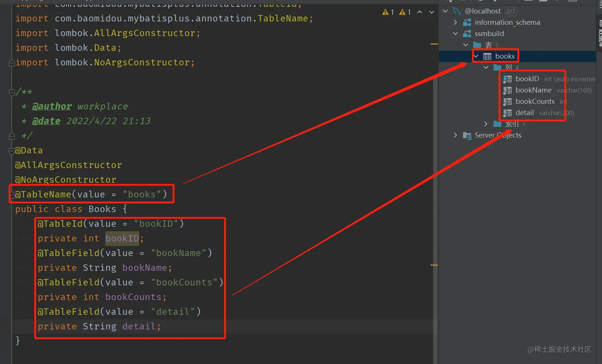Expand the Server Objects node

pos(455,135)
